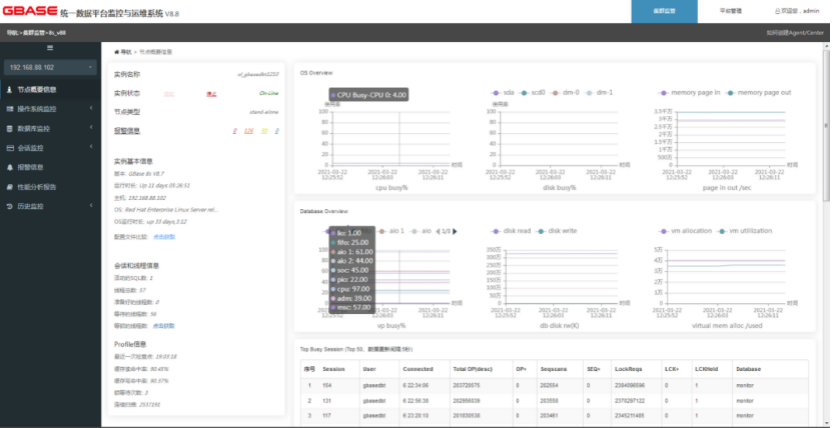Open the 192.168.88.102 node dropdown
This screenshot has height=428, width=832.
coord(50,67)
